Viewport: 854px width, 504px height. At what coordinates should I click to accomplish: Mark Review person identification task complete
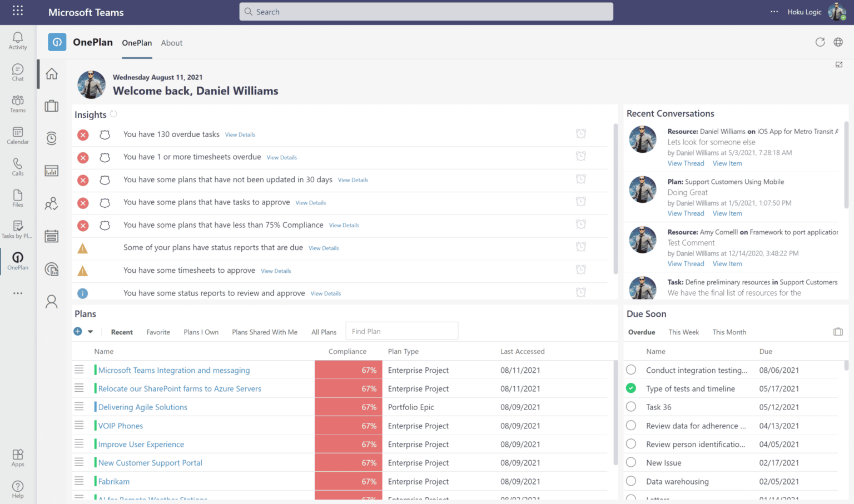631,444
